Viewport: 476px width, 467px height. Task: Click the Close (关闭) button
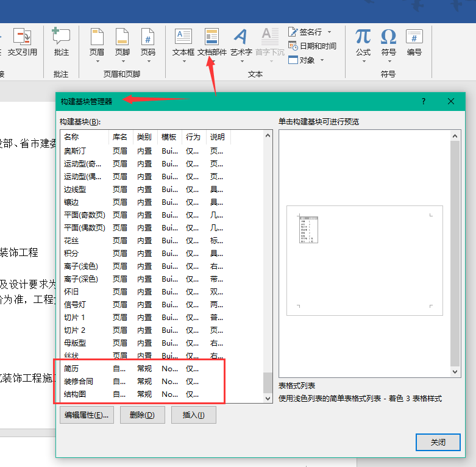click(x=438, y=442)
